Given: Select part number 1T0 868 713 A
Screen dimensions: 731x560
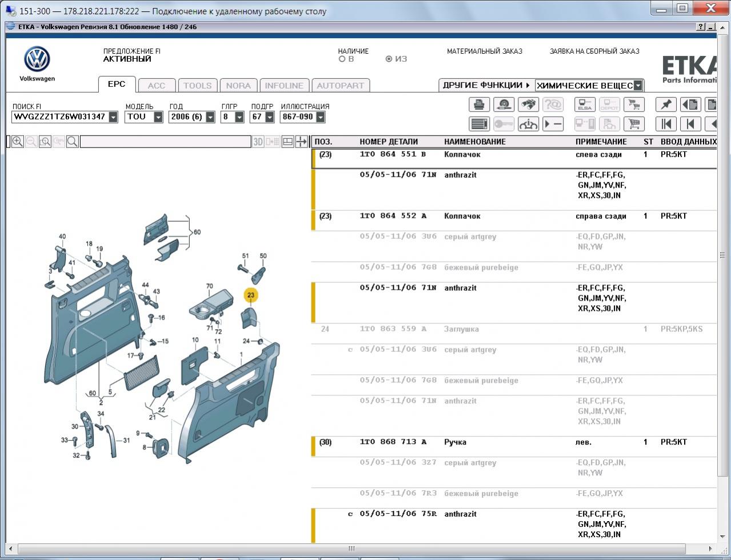Looking at the screenshot, I should tap(393, 443).
